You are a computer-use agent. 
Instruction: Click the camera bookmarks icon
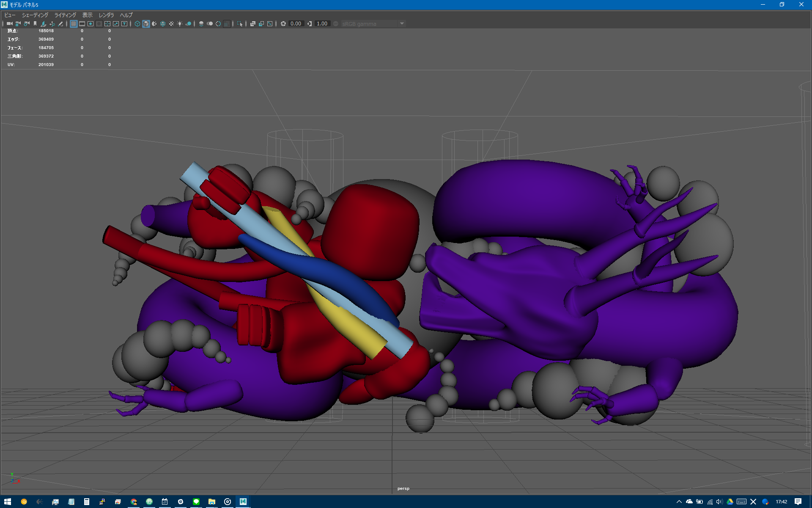pyautogui.click(x=35, y=24)
